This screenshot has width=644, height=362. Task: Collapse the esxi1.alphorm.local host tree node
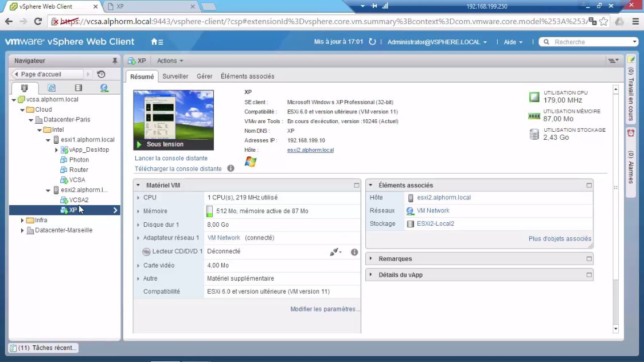49,139
